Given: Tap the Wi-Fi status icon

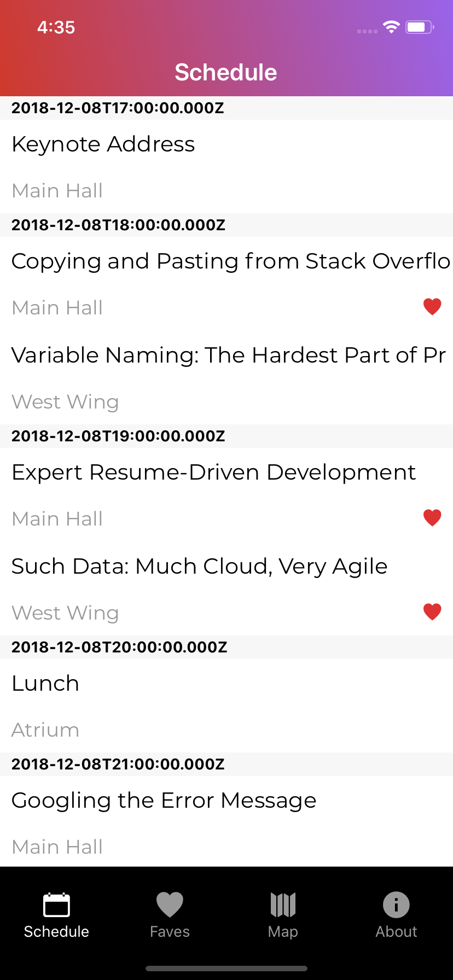Looking at the screenshot, I should [391, 27].
